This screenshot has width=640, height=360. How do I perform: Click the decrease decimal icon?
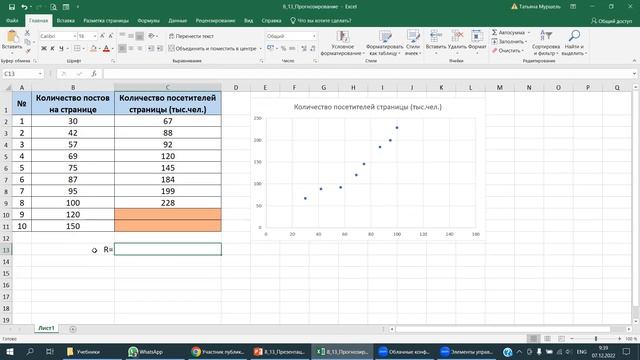313,49
